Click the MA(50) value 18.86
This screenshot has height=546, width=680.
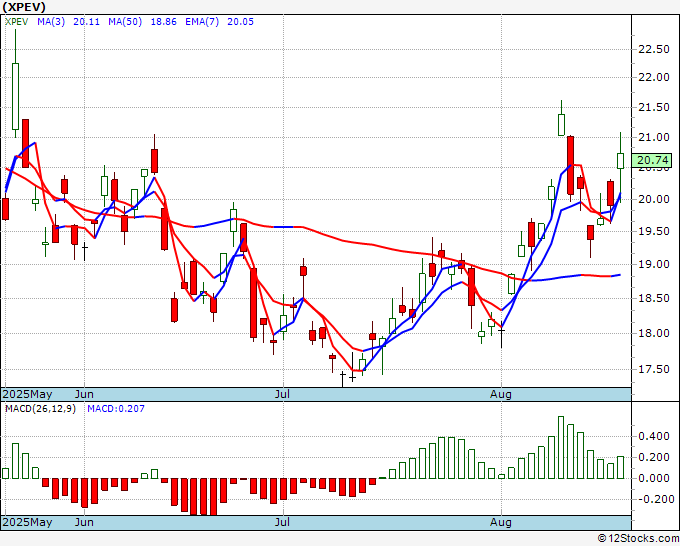click(163, 22)
